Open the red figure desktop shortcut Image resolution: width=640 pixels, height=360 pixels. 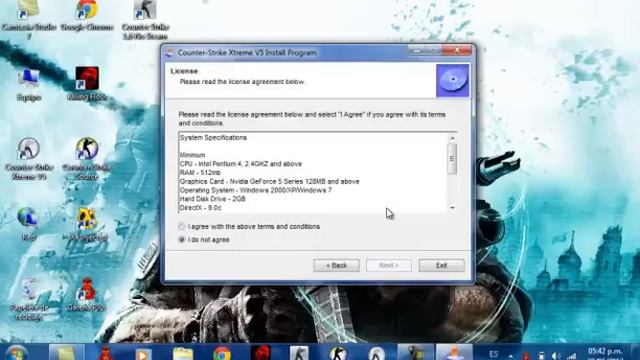click(86, 295)
